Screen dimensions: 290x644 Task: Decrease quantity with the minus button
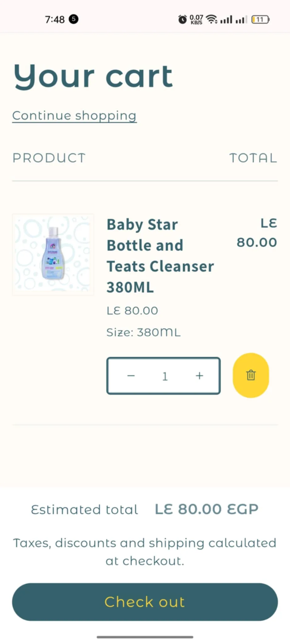tap(131, 376)
